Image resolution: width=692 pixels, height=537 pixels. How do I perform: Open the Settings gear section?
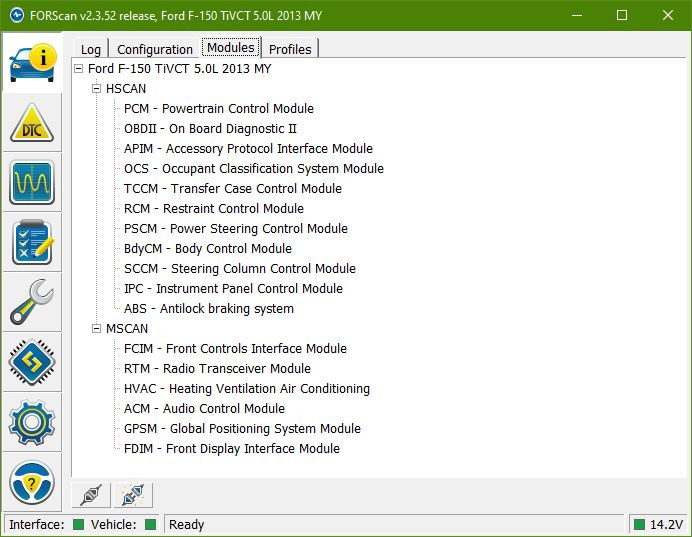[x=32, y=422]
